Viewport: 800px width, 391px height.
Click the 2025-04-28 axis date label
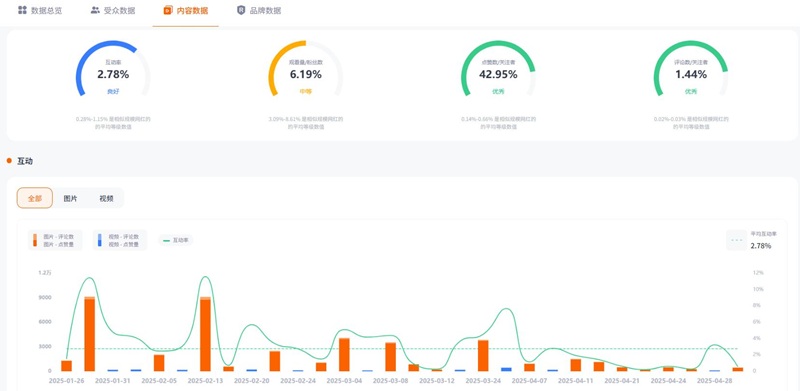(x=715, y=381)
